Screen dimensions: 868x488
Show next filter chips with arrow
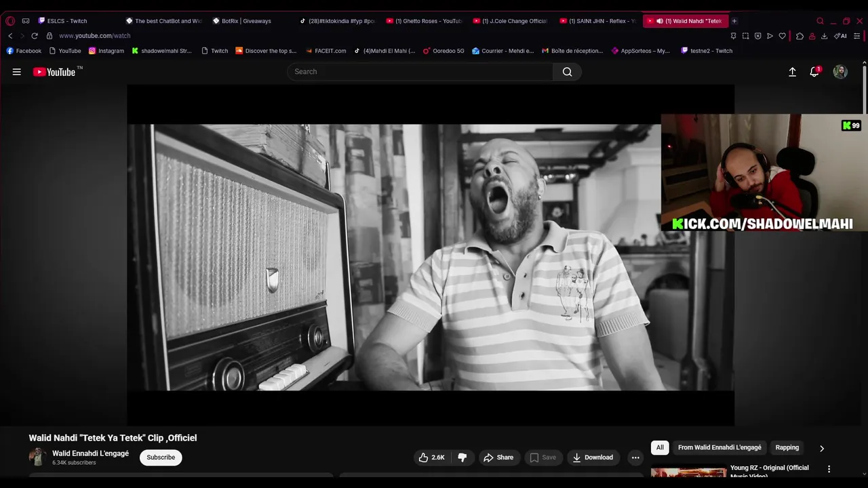(x=822, y=448)
